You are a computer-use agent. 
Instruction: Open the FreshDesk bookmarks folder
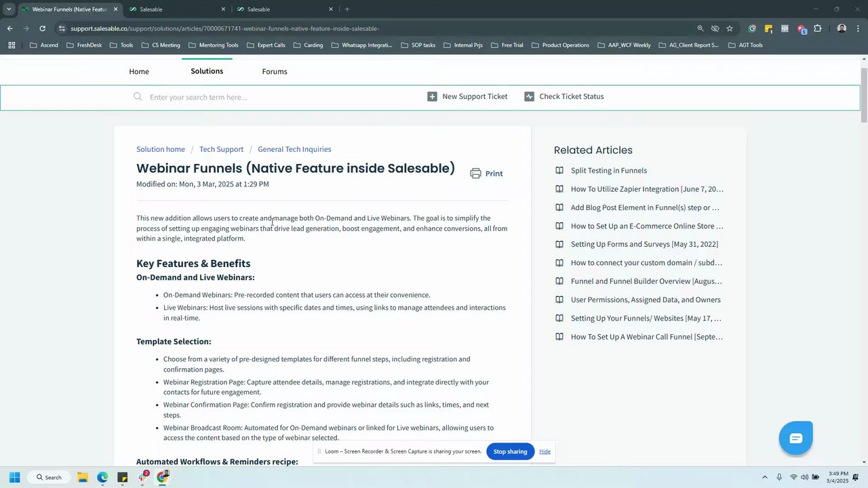point(84,45)
